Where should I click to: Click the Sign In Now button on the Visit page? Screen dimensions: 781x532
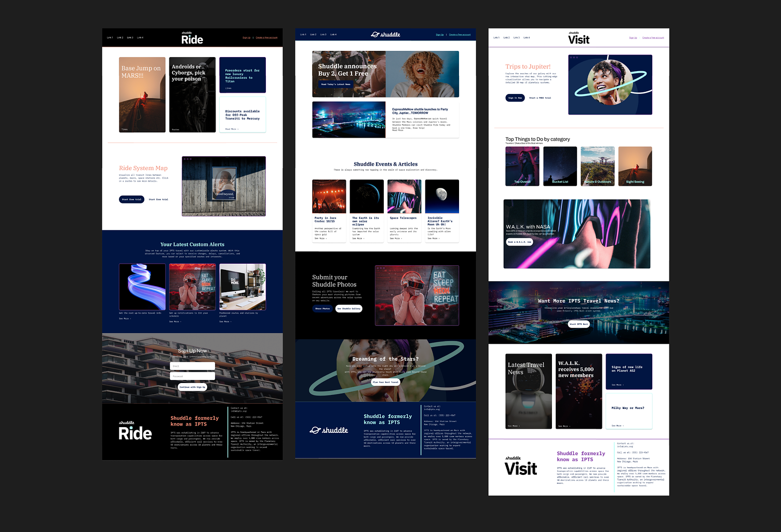pyautogui.click(x=515, y=98)
